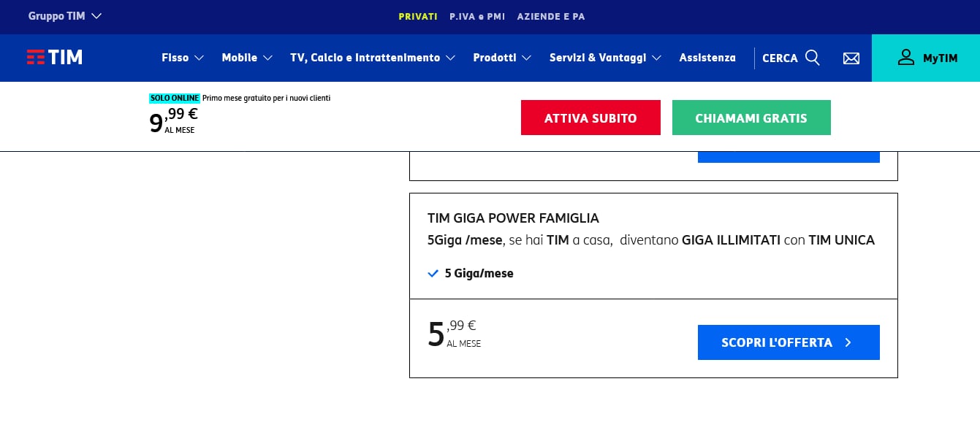Click the TIM Giga Power Famiglia title
The height and width of the screenshot is (422, 980).
click(513, 218)
